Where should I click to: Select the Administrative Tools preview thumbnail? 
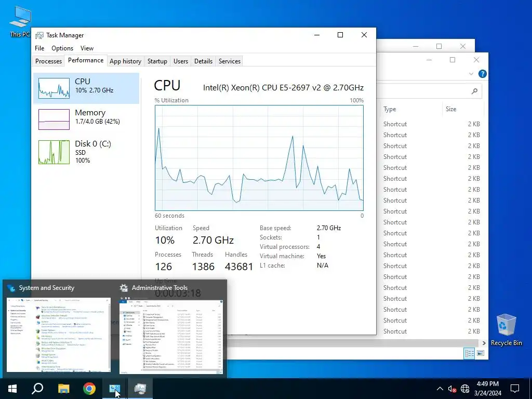pos(171,337)
